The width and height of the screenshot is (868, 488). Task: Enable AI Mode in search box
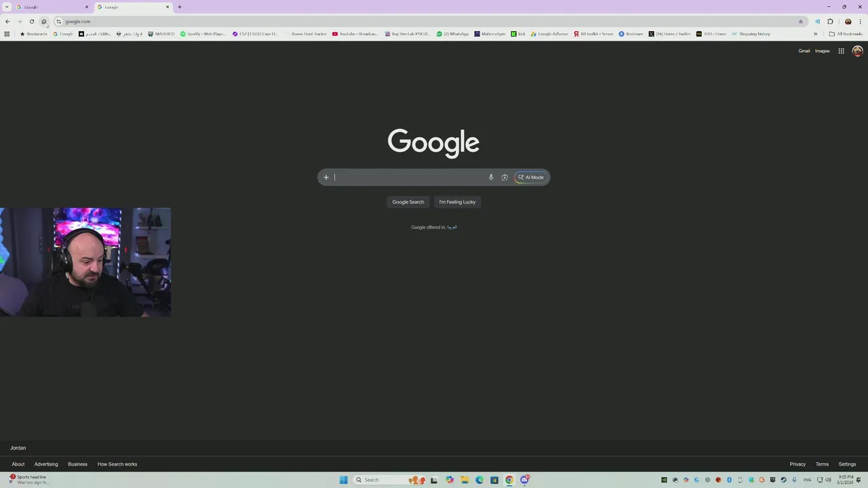click(x=531, y=178)
